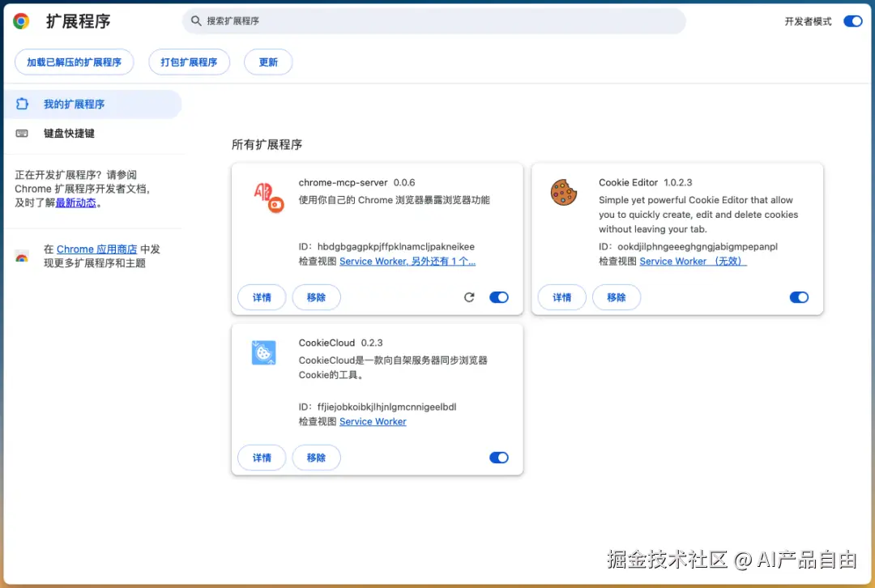
Task: Click the keyboard icon beside 键盘快捷键
Action: (22, 134)
